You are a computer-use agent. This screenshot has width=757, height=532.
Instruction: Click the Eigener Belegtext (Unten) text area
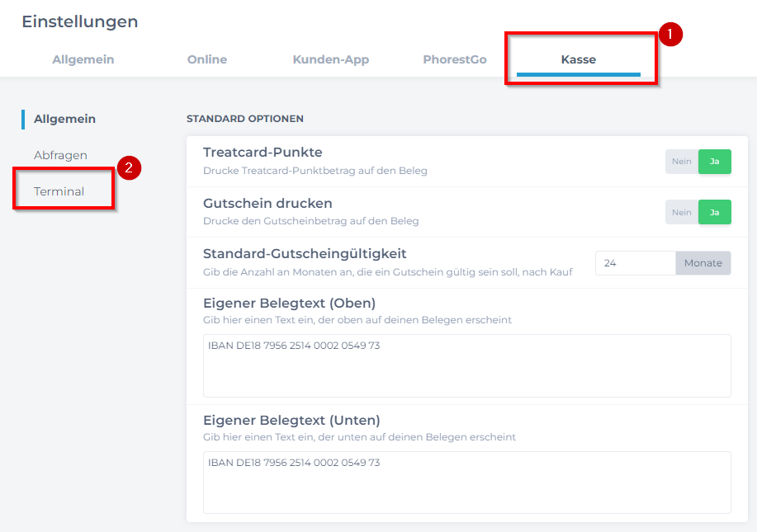[x=467, y=483]
